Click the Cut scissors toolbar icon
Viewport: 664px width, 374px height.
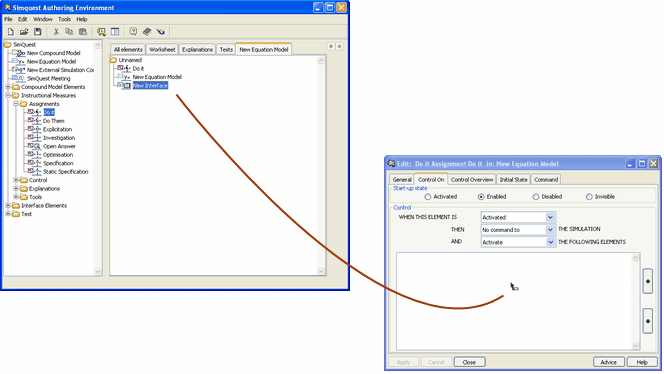[56, 32]
